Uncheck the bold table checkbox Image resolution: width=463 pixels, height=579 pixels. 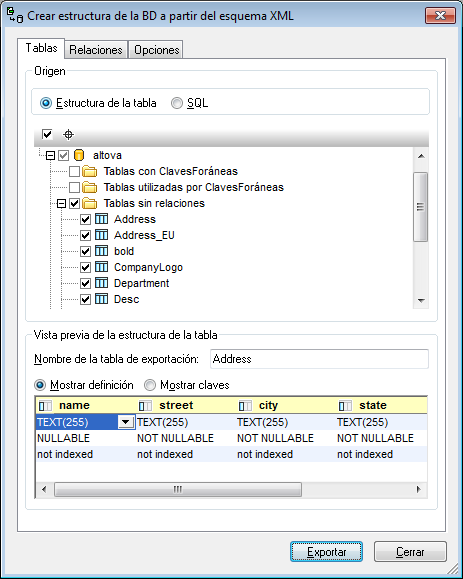pos(85,251)
